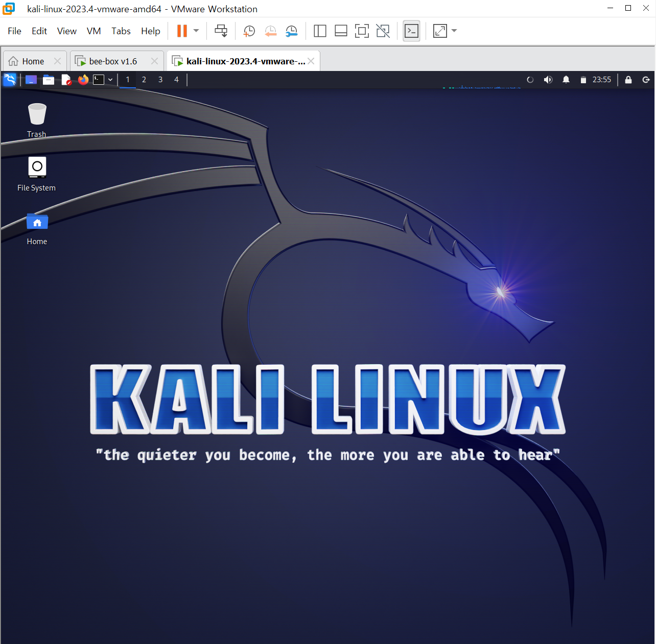Expand the power options dropdown arrow
The height and width of the screenshot is (644, 656).
pyautogui.click(x=196, y=31)
